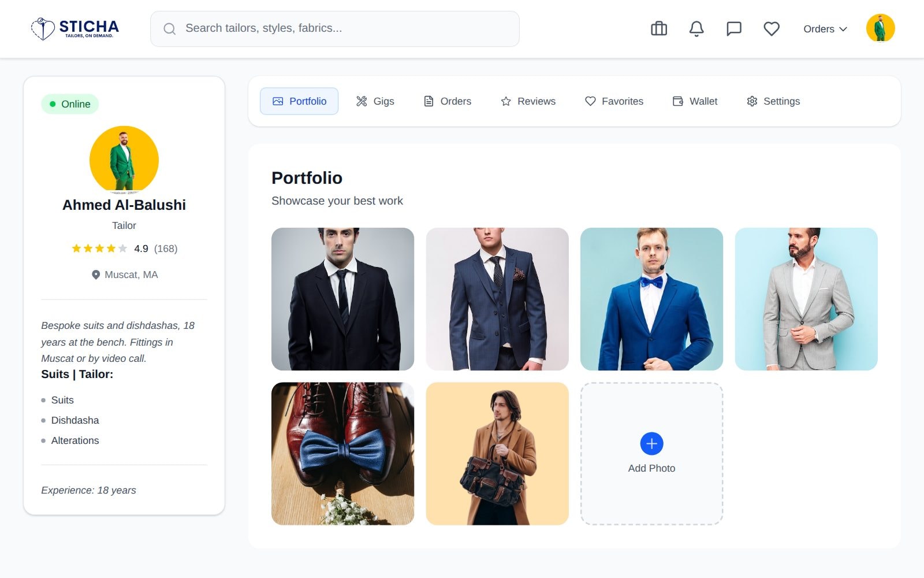Image resolution: width=924 pixels, height=578 pixels.
Task: Select Dishdasha in the services list
Action: [x=75, y=420]
